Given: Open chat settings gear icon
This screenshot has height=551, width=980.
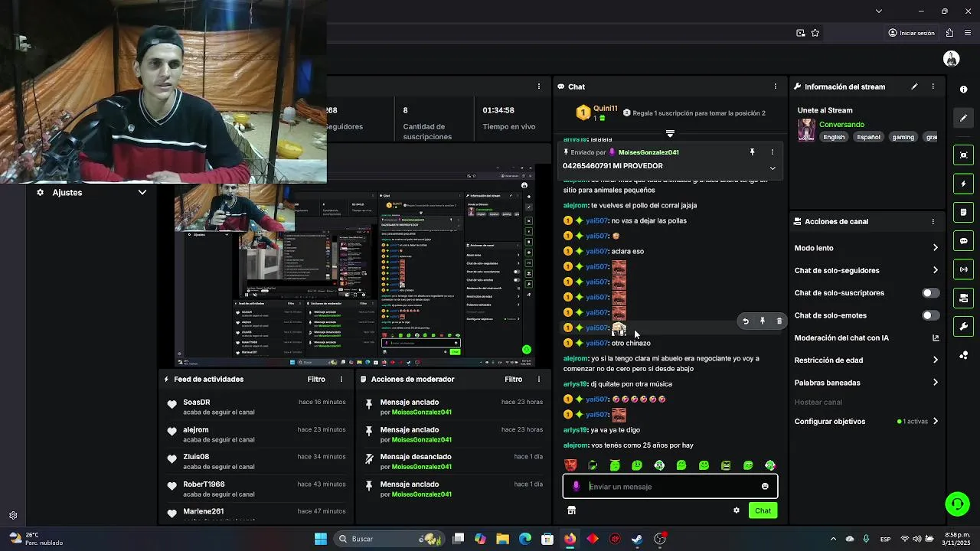Looking at the screenshot, I should click(737, 510).
